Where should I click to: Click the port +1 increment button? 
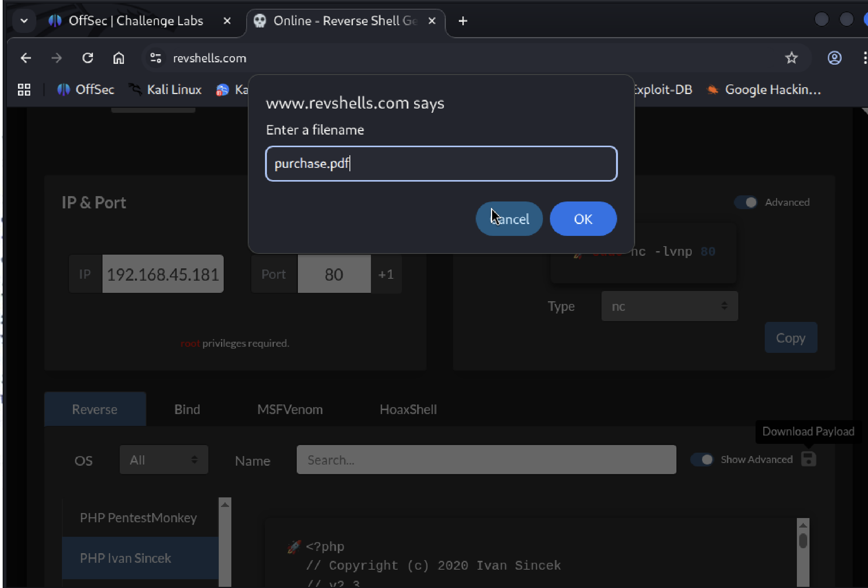tap(386, 274)
